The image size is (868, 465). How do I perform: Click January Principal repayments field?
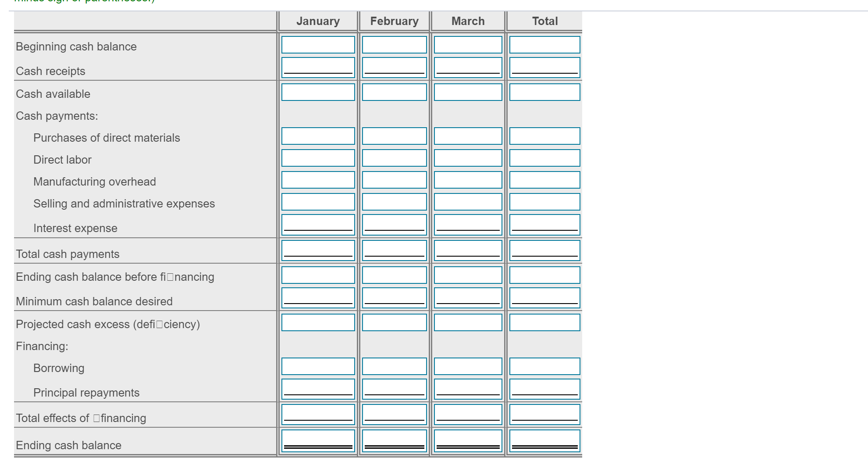(x=318, y=389)
